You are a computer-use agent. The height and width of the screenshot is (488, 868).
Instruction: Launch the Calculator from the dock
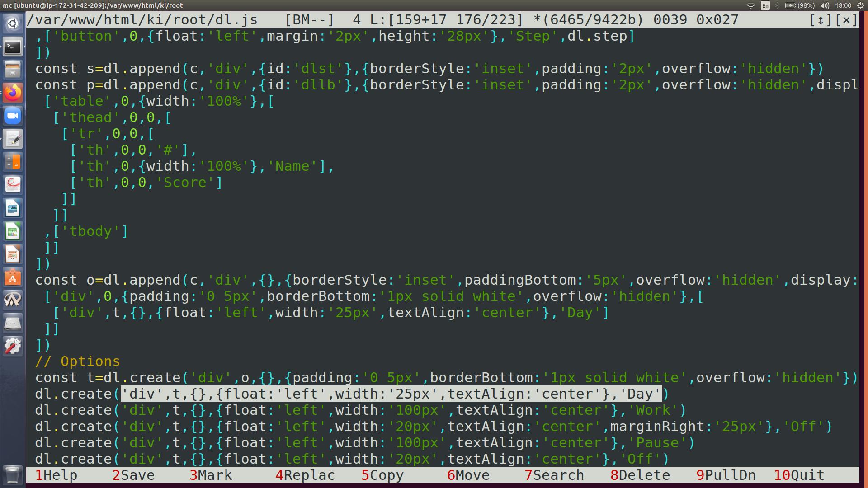(x=13, y=162)
